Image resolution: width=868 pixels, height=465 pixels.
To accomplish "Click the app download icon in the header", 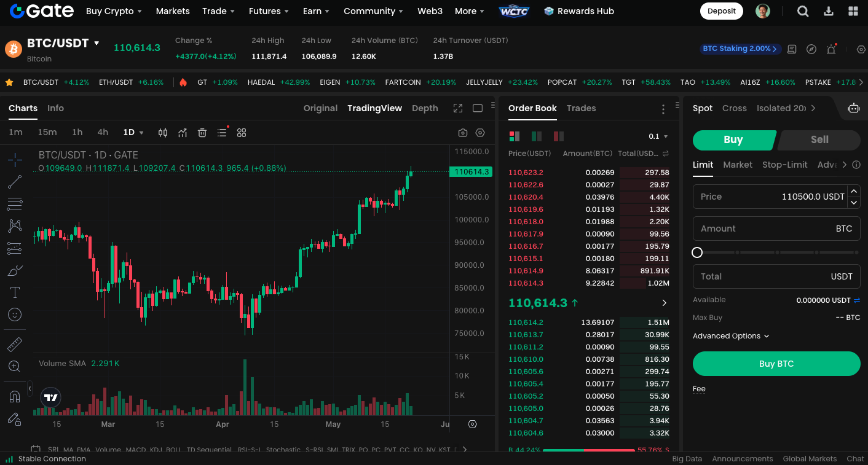I will pos(829,11).
